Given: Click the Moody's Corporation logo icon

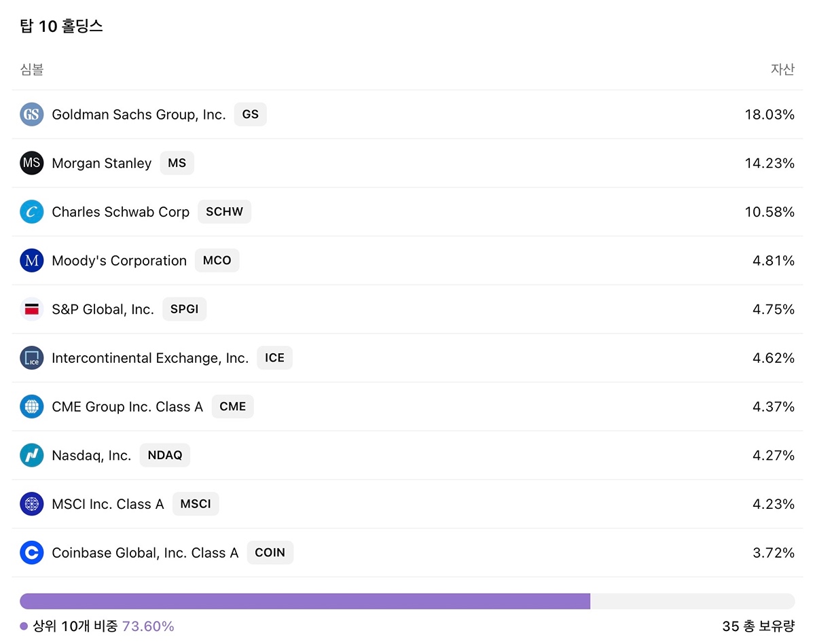Looking at the screenshot, I should (x=31, y=261).
